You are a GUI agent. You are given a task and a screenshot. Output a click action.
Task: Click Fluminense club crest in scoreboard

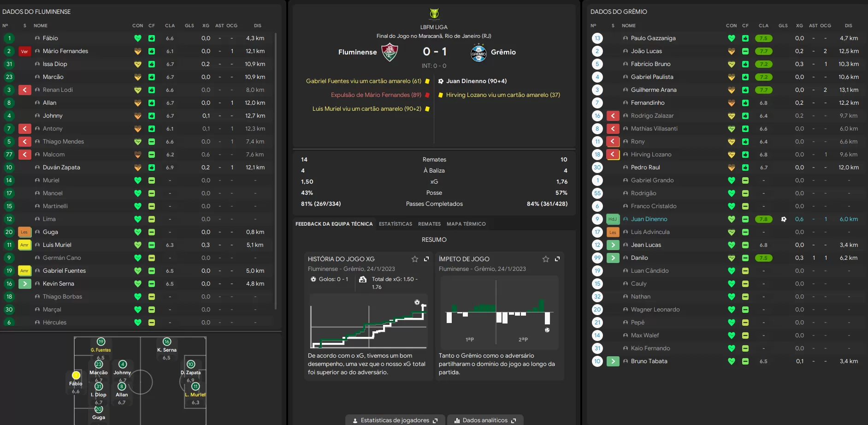click(390, 52)
